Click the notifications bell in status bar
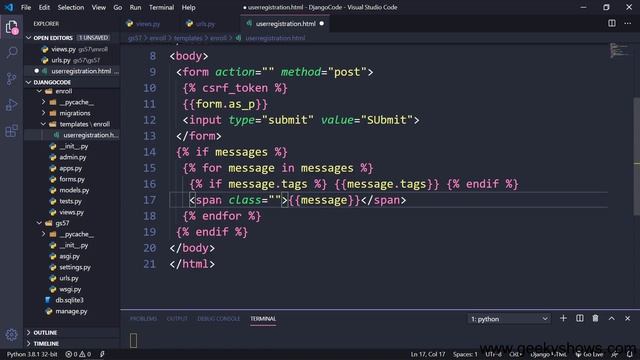Image resolution: width=640 pixels, height=360 pixels. point(629,354)
